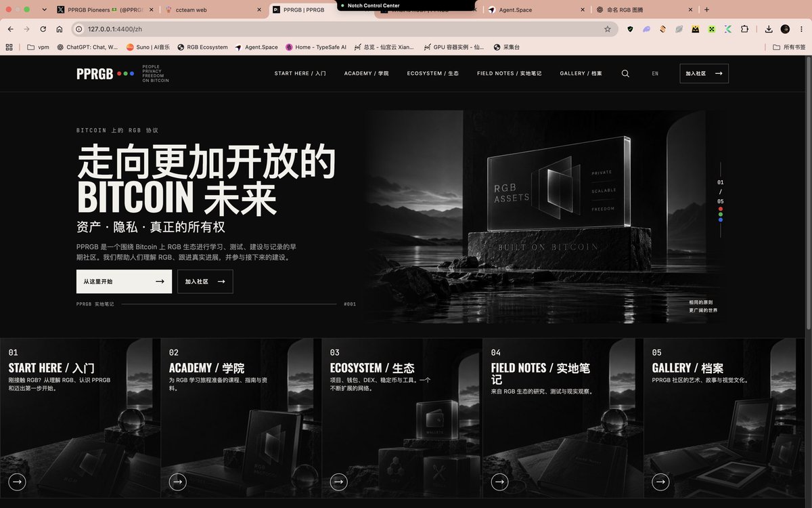Open the 05 GALLERY / 档案 card title

pos(687,368)
